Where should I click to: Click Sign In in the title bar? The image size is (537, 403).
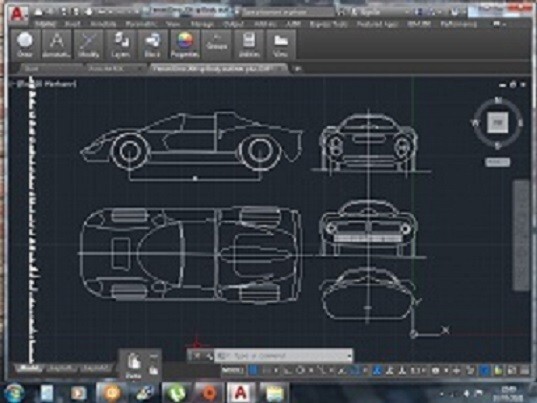[x=366, y=12]
